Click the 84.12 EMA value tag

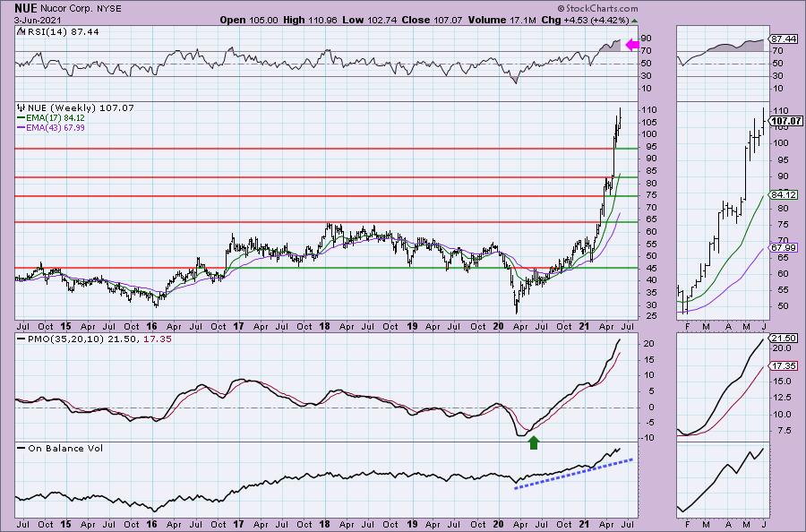[x=783, y=195]
